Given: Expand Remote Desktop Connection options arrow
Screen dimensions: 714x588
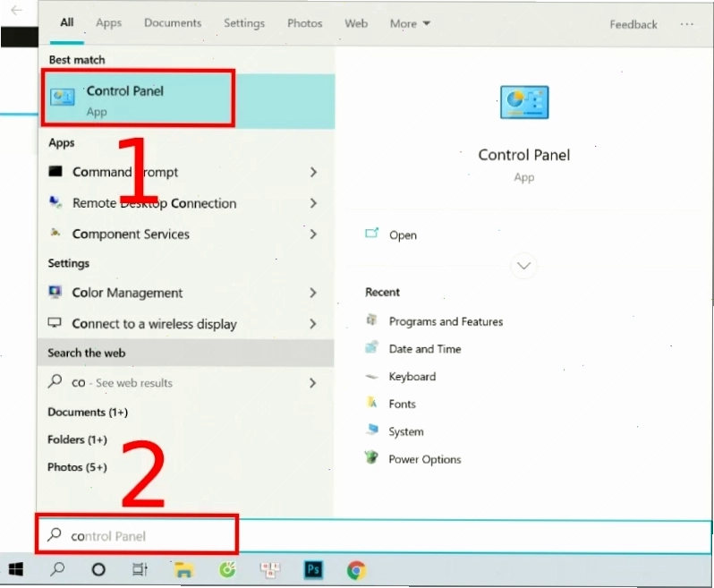Looking at the screenshot, I should tap(313, 202).
